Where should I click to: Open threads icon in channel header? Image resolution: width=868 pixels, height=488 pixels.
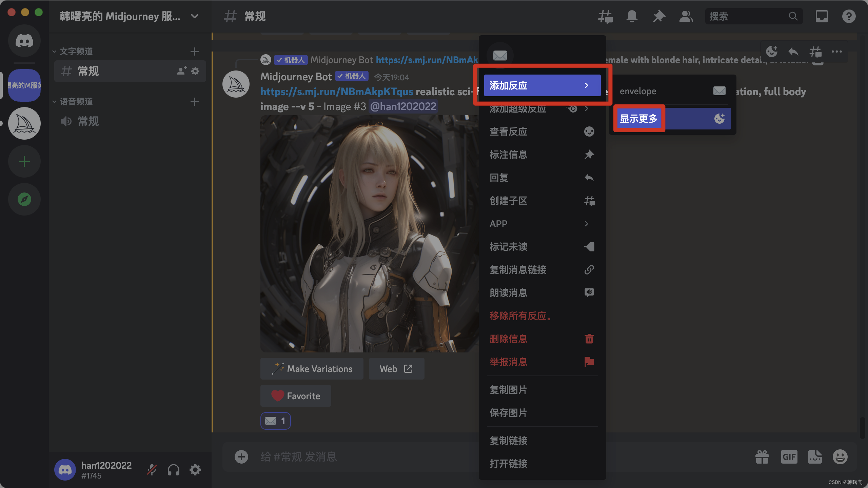[x=605, y=16]
